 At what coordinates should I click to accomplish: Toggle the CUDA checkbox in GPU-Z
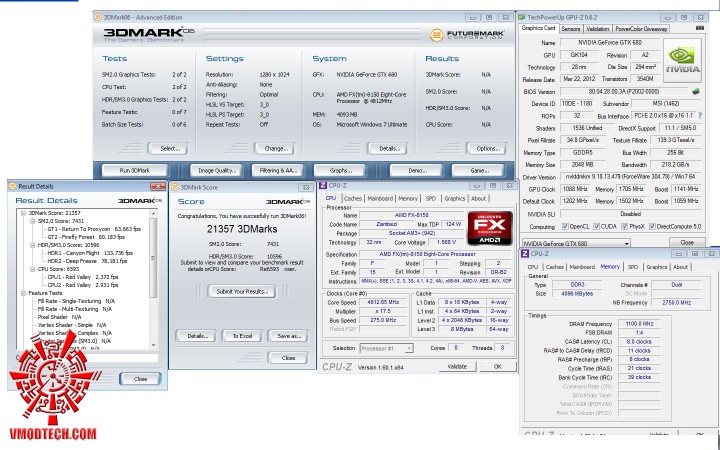[x=596, y=226]
